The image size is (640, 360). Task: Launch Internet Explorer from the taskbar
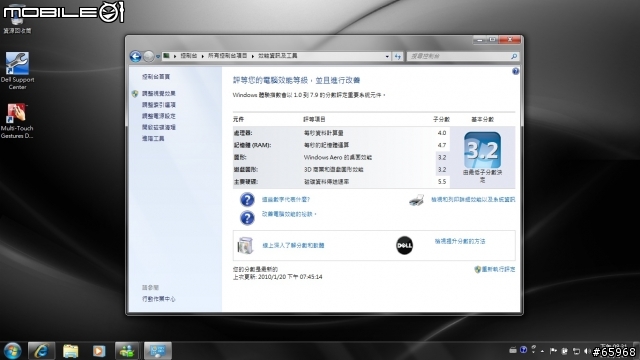[x=41, y=351]
